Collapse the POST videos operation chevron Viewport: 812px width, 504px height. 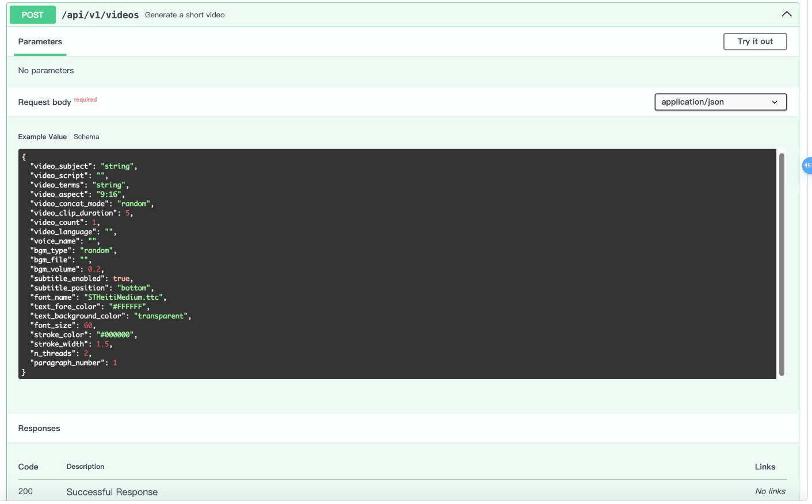[x=786, y=14]
